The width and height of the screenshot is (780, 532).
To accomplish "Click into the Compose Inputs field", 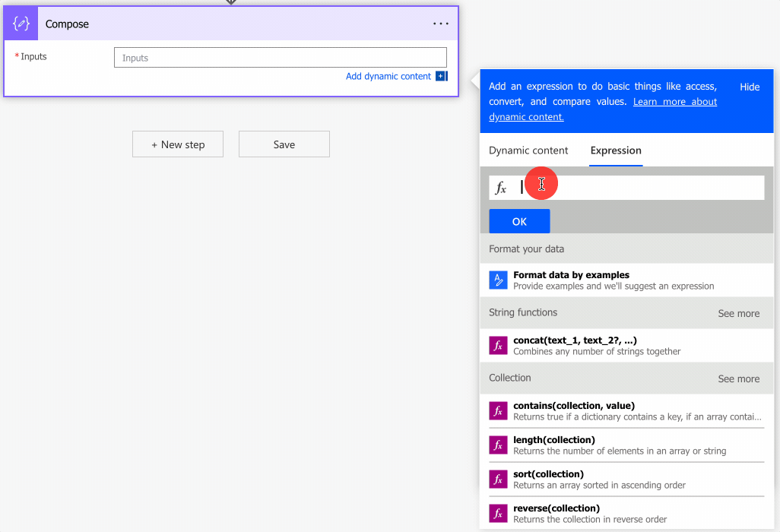I will (280, 58).
